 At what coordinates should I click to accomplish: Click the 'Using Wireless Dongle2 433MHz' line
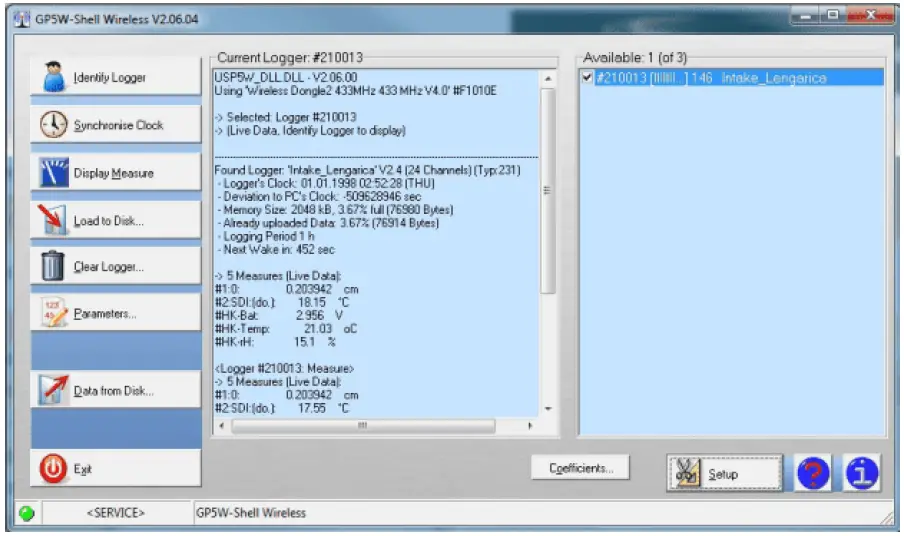click(x=355, y=90)
